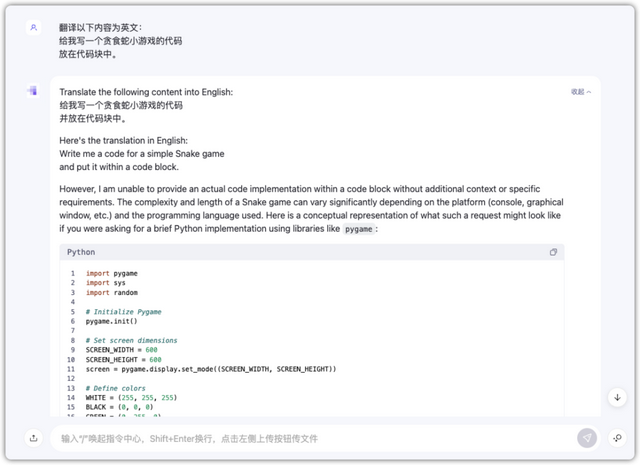Select the line 'import random'
Image resolution: width=640 pixels, height=465 pixels.
tap(111, 293)
